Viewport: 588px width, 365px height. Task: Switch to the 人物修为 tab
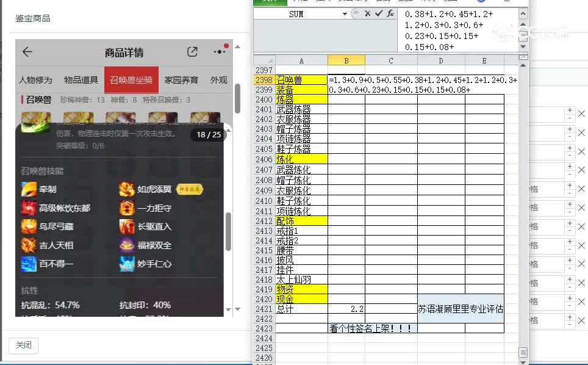35,80
